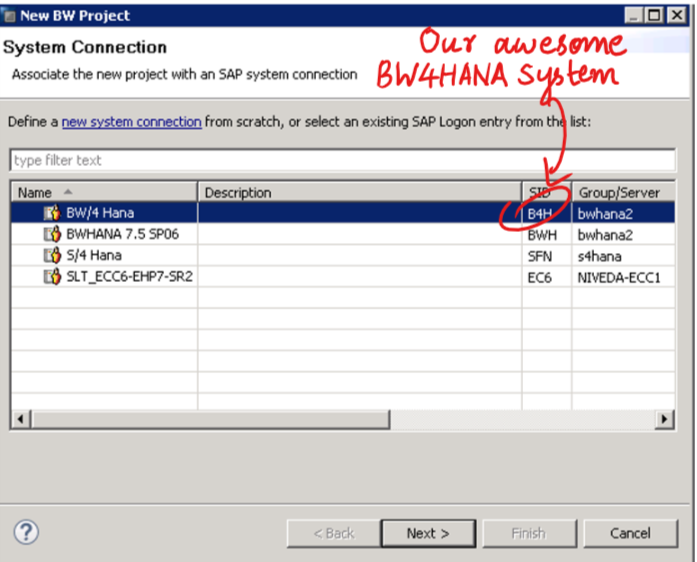This screenshot has height=562, width=697.
Task: Click the New BW Project title bar icon
Action: tap(9, 16)
